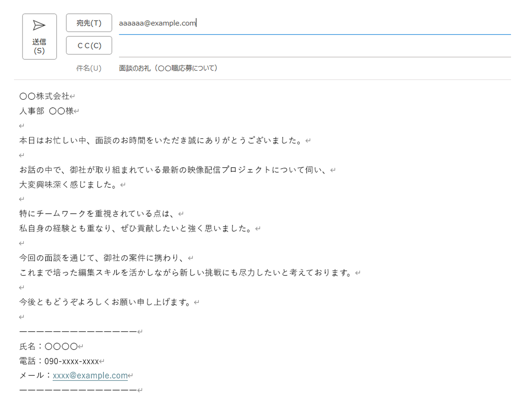Image resolution: width=525 pixels, height=420 pixels.
Task: Open the 宛先(T) address book selector
Action: coord(89,23)
